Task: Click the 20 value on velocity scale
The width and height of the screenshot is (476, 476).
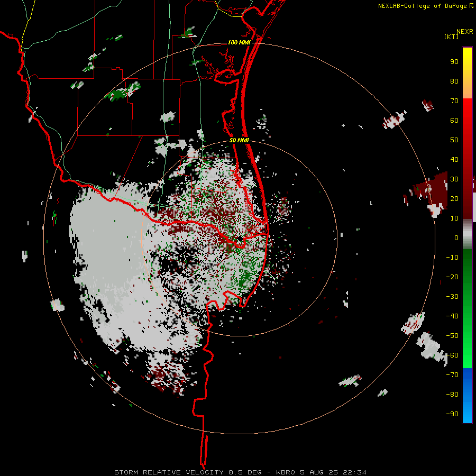Action: pos(454,199)
